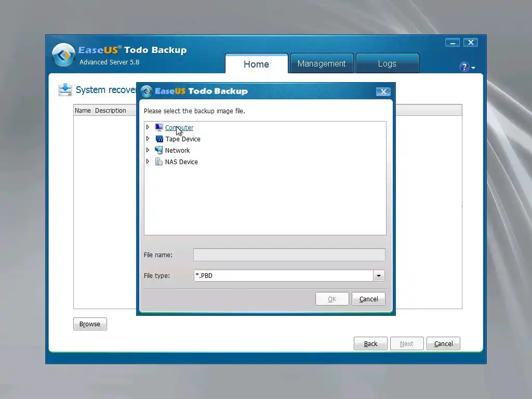Click the File name input field

[289, 255]
